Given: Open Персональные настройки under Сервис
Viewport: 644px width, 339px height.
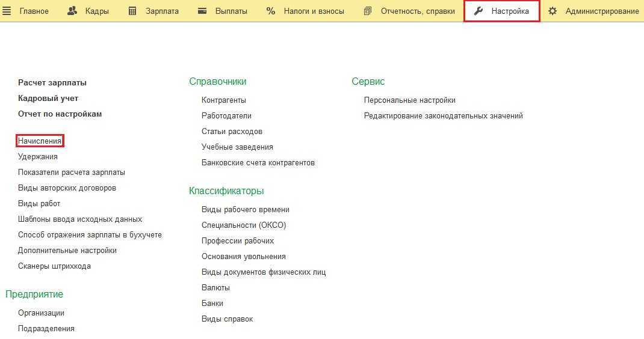Looking at the screenshot, I should (x=410, y=100).
